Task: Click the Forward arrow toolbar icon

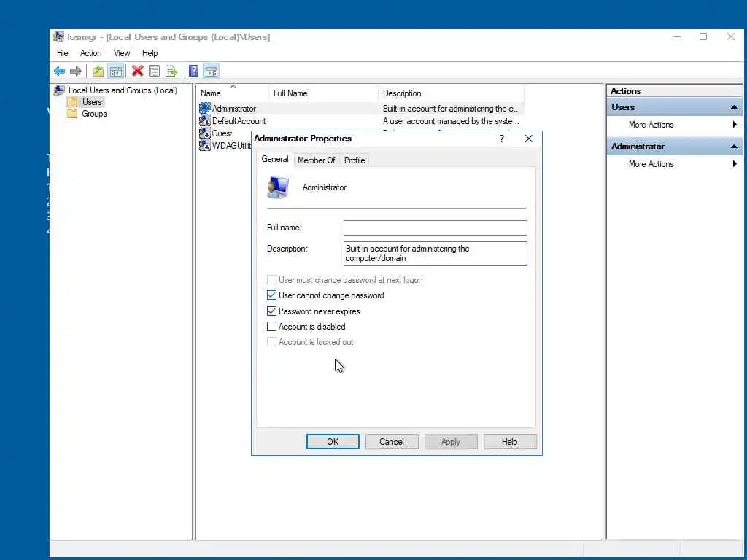Action: point(76,71)
